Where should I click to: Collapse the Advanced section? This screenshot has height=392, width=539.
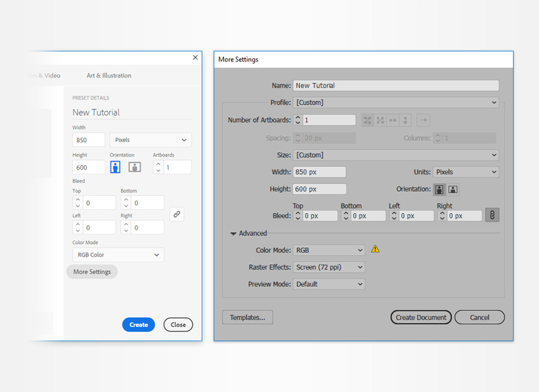[x=234, y=233]
